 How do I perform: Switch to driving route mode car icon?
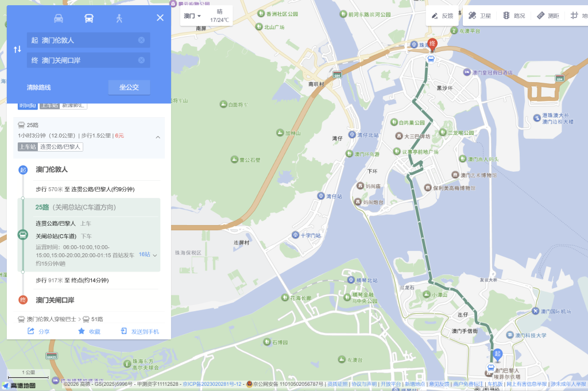tap(59, 18)
